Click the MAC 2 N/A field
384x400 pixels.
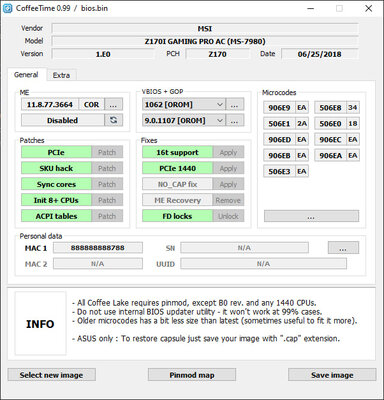(98, 264)
